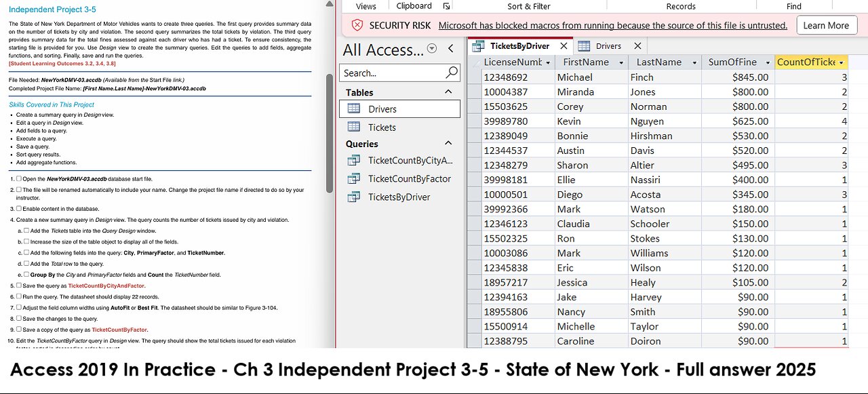The width and height of the screenshot is (868, 394).
Task: Click the instruction document vertical scrollbar
Action: 330,133
